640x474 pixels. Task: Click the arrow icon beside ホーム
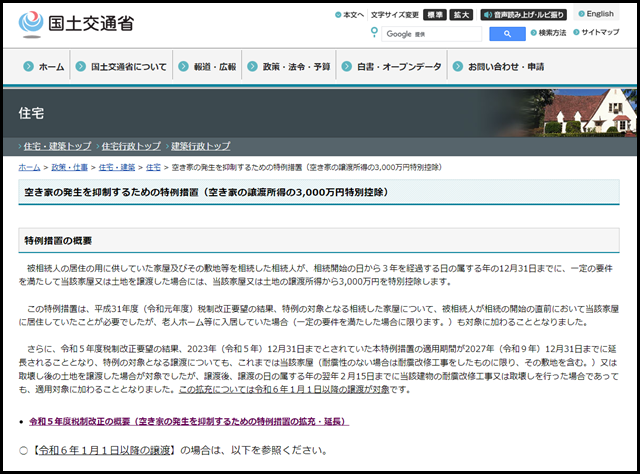coord(27,67)
